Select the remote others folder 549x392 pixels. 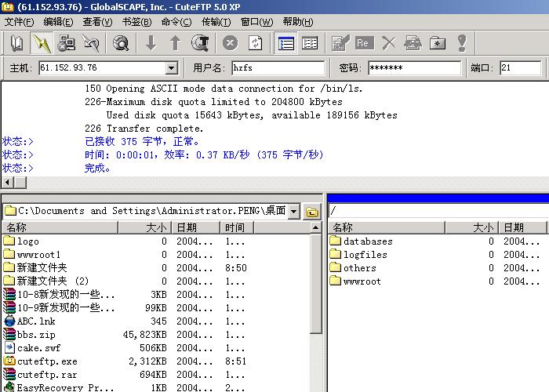click(x=353, y=268)
